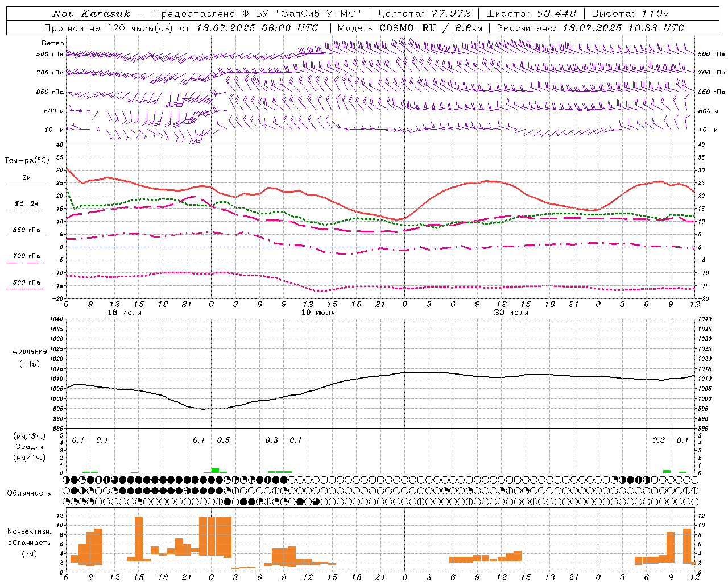Click the "0.5" precipitation amount value
The height and width of the screenshot is (582, 728).
click(x=224, y=440)
